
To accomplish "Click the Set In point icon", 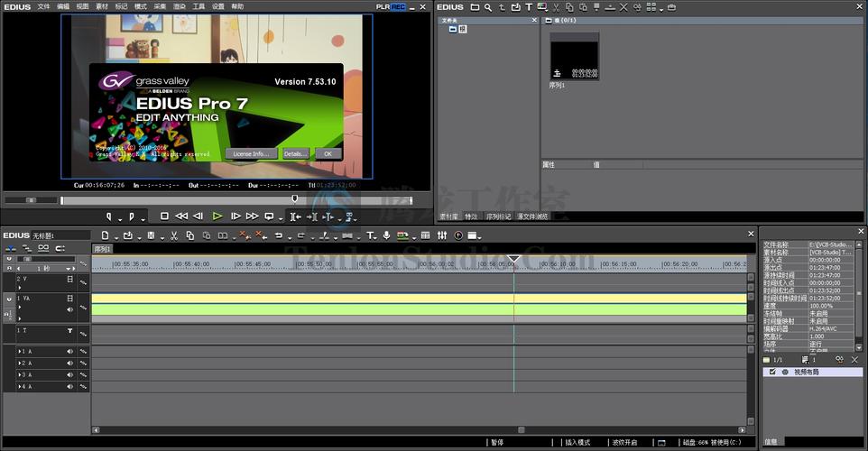I will pyautogui.click(x=109, y=216).
